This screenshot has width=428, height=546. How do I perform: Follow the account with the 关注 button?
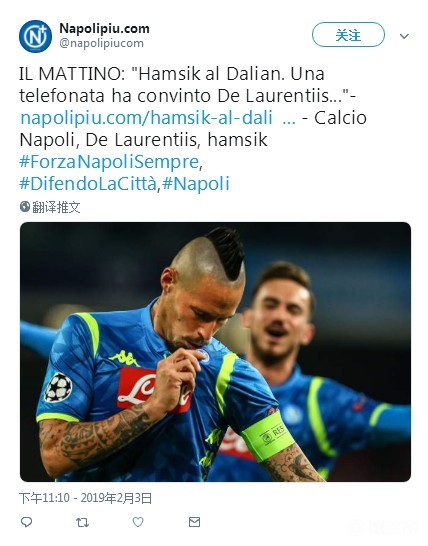tap(348, 35)
